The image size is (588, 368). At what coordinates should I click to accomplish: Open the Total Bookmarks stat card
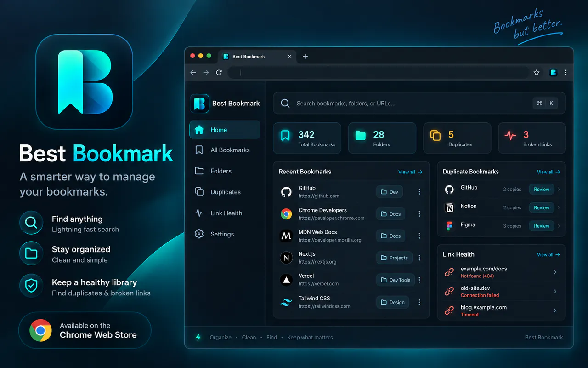[307, 138]
